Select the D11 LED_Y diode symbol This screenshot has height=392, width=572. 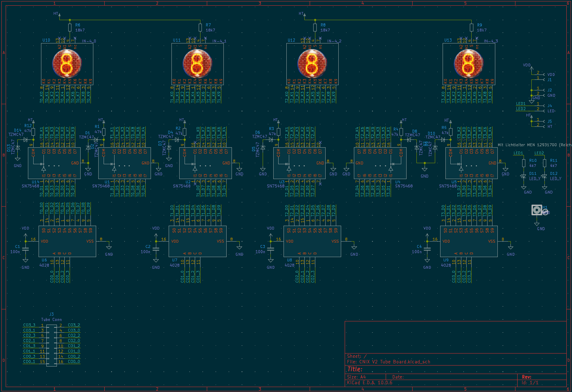click(524, 177)
